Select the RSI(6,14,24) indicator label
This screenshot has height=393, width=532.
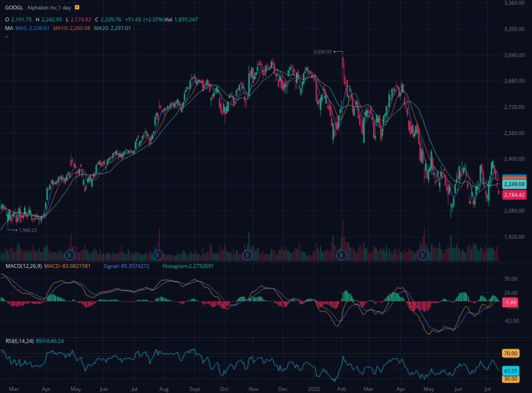tap(19, 341)
